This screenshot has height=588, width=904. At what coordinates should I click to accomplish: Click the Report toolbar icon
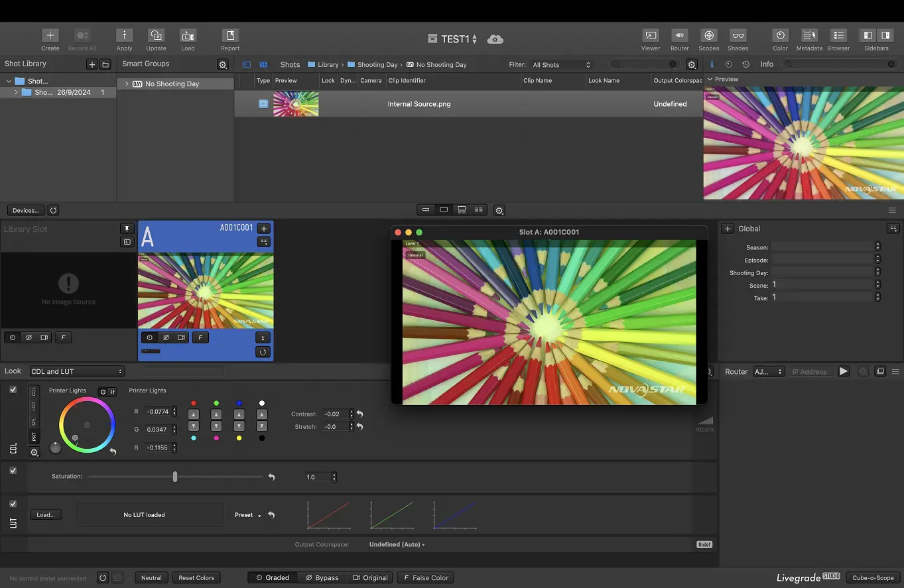pyautogui.click(x=230, y=36)
